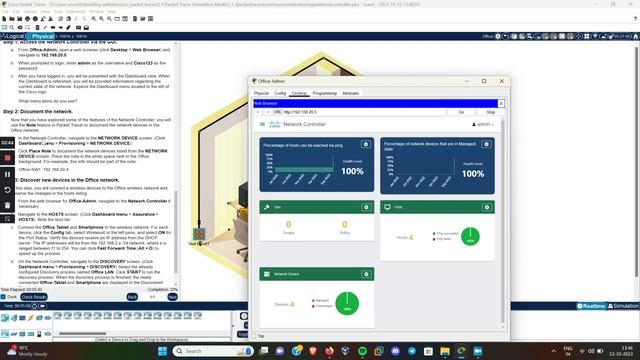The height and width of the screenshot is (360, 640).
Task: Click the Stop button in Web Browser
Action: [x=491, y=112]
